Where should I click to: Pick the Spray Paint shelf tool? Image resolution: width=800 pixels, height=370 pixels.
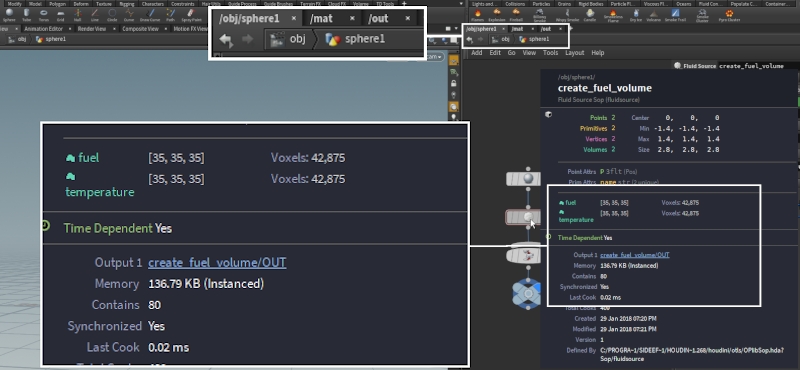(x=191, y=15)
